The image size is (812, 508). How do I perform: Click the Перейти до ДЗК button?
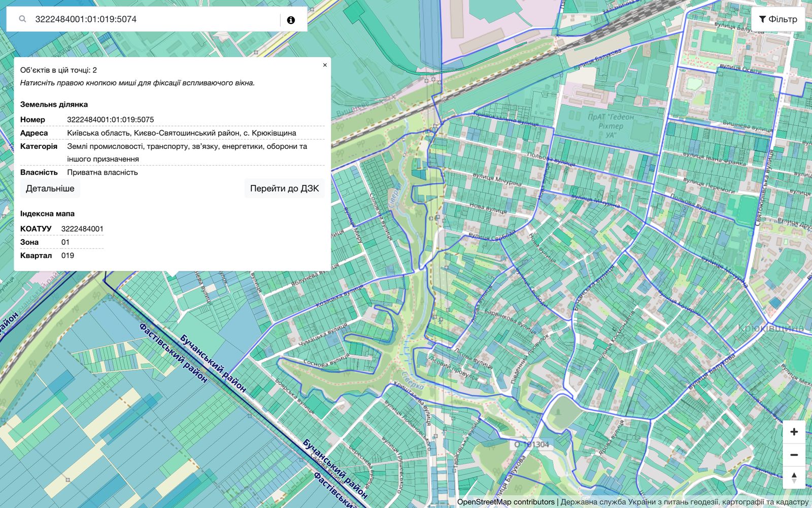coord(284,188)
